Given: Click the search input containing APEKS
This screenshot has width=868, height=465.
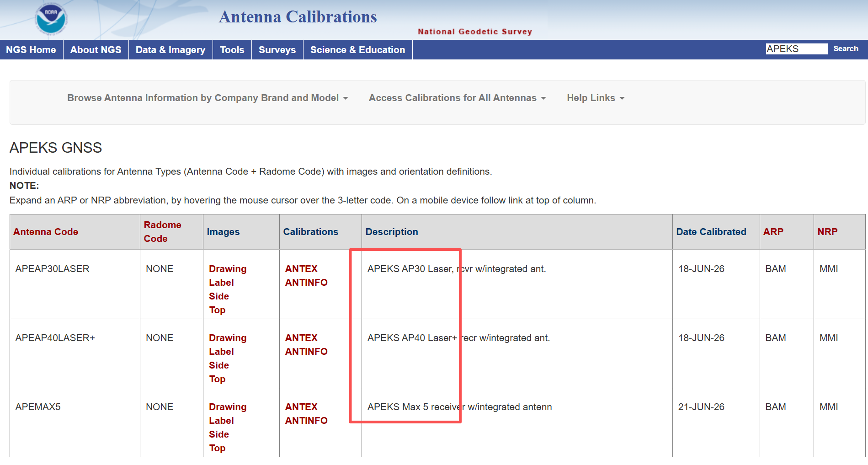Looking at the screenshot, I should tap(797, 49).
